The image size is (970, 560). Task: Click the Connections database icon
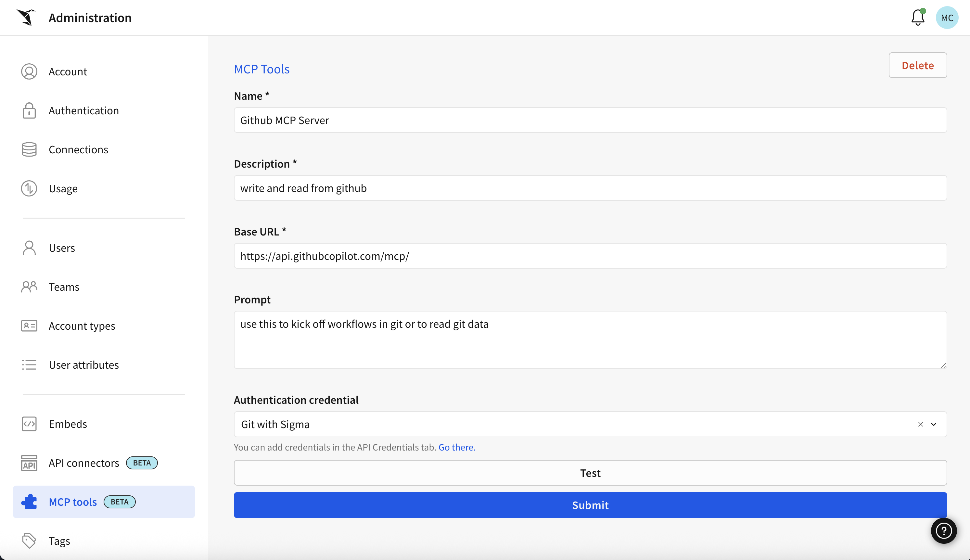click(29, 150)
